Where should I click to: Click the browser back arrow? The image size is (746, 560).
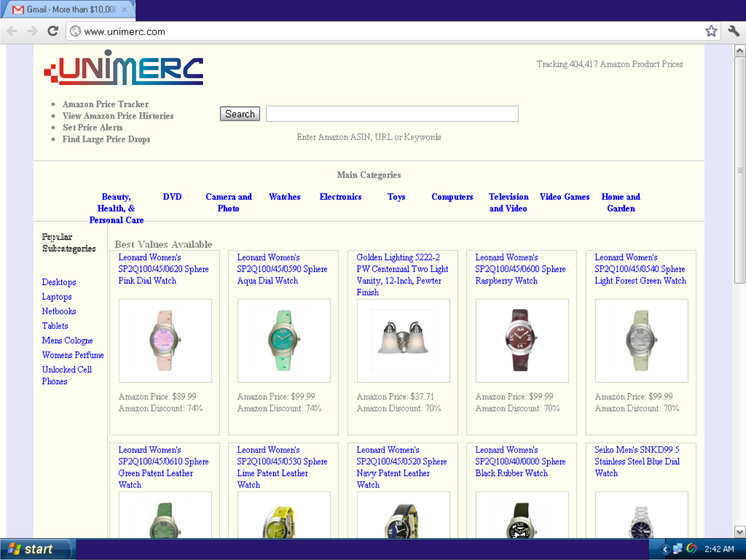pyautogui.click(x=13, y=31)
